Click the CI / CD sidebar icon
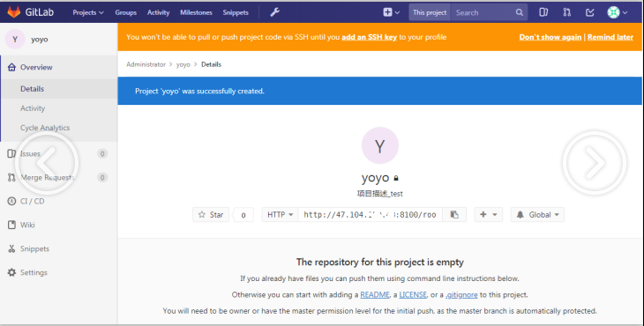This screenshot has height=326, width=644. [x=11, y=201]
